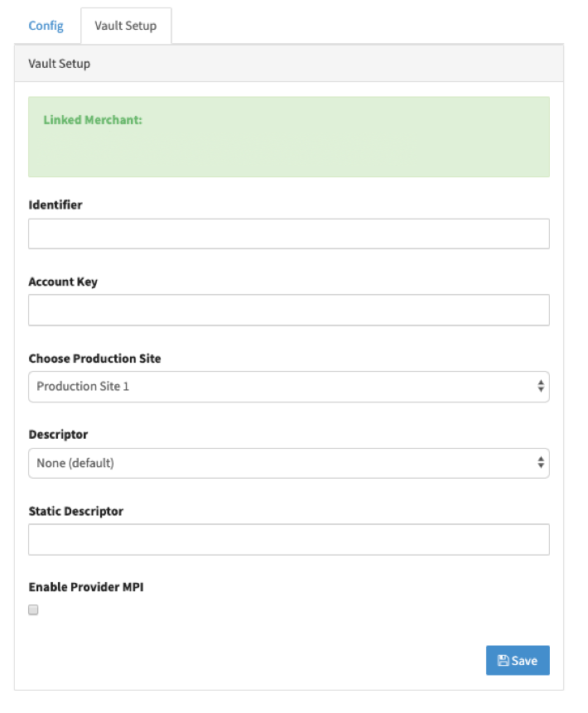Select the Vault Setup tab
Screen dimensions: 588x713
coord(125,26)
